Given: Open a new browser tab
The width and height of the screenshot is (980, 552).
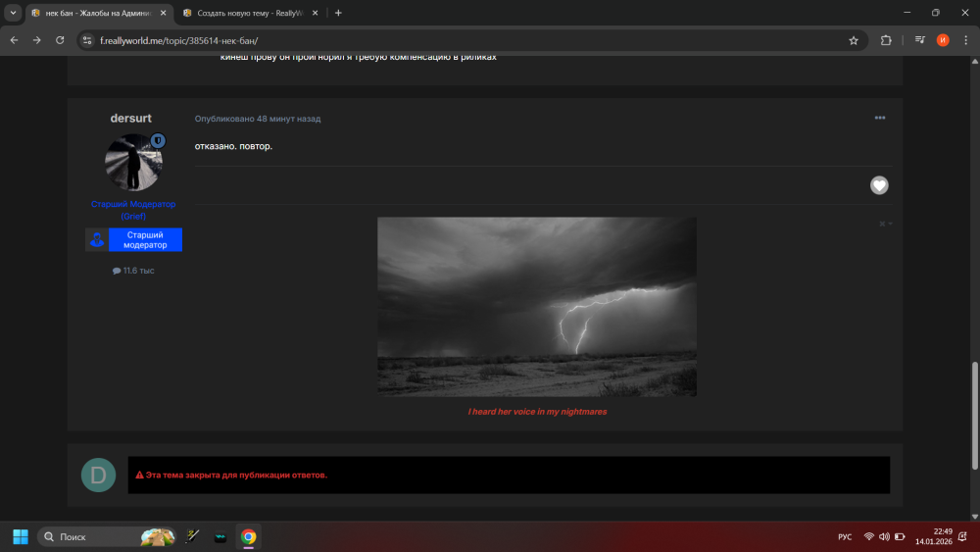Looking at the screenshot, I should (338, 13).
